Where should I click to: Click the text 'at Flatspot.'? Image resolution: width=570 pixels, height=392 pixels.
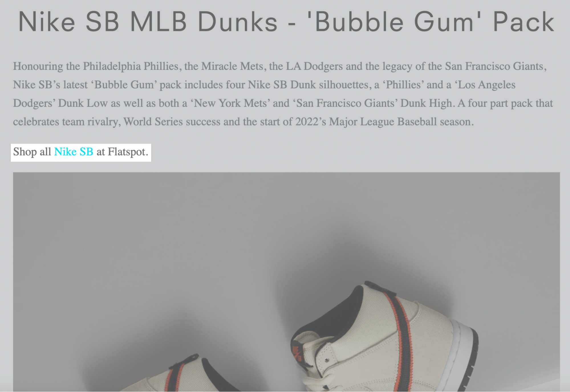122,152
